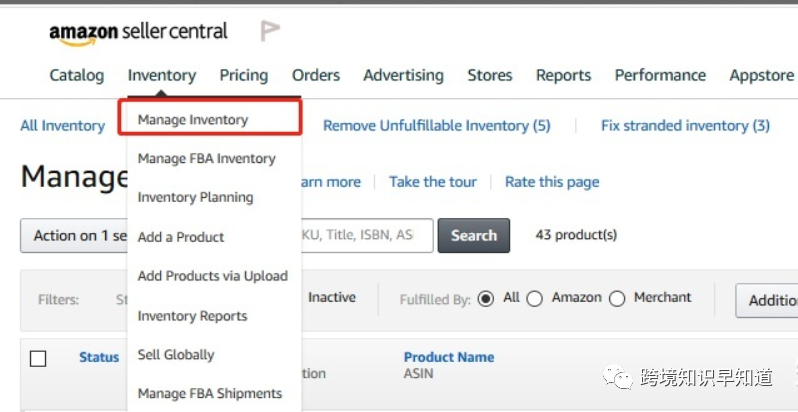This screenshot has width=798, height=412.
Task: Click the Amazon Seller Central logo
Action: (x=138, y=32)
